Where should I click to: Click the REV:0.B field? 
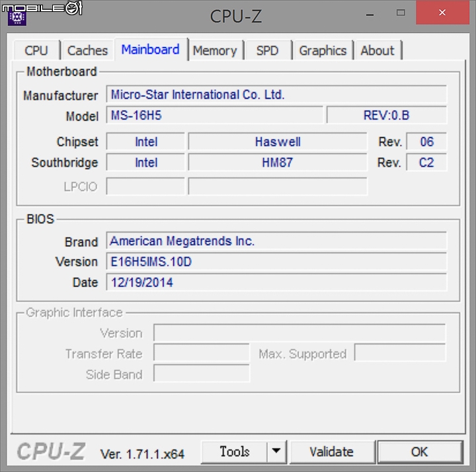point(387,115)
